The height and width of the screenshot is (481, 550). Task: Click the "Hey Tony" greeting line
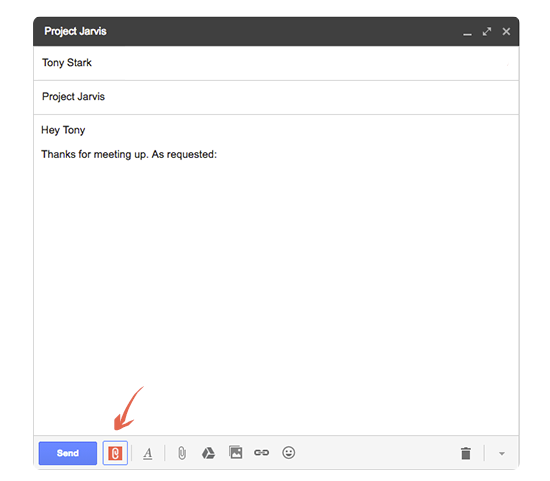coord(63,130)
